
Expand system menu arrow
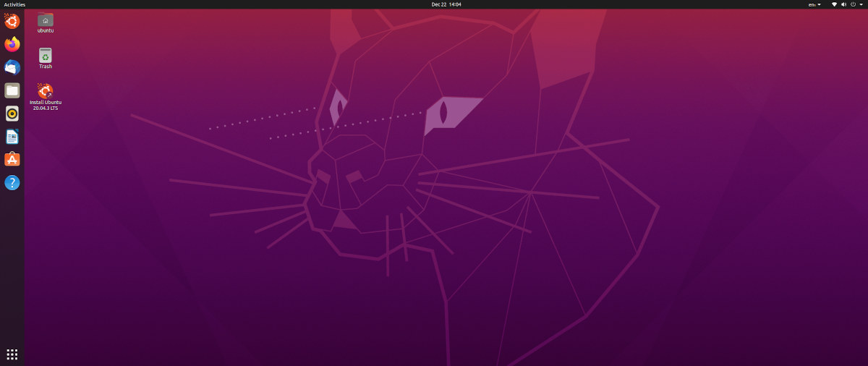pyautogui.click(x=861, y=4)
